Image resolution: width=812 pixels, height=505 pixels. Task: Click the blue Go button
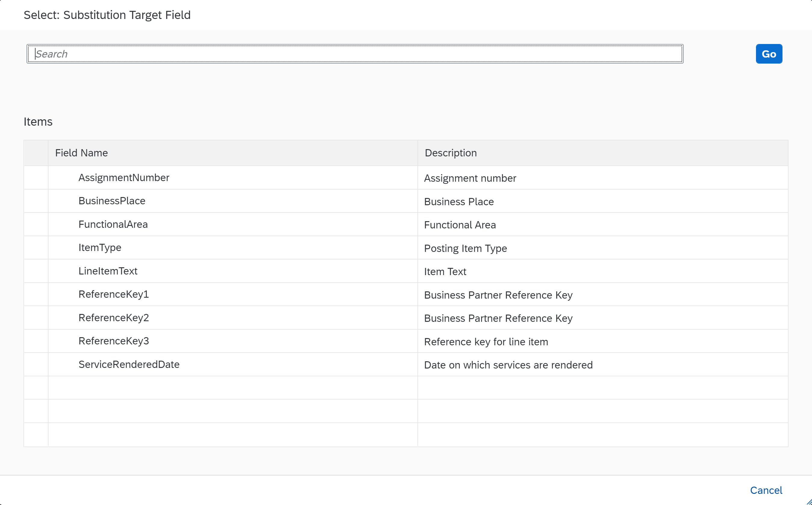click(x=769, y=54)
